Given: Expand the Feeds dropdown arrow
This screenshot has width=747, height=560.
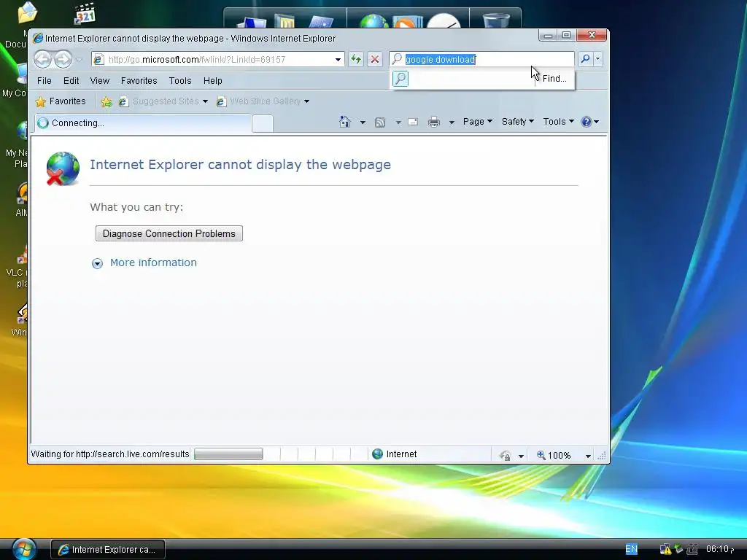Looking at the screenshot, I should pyautogui.click(x=398, y=122).
